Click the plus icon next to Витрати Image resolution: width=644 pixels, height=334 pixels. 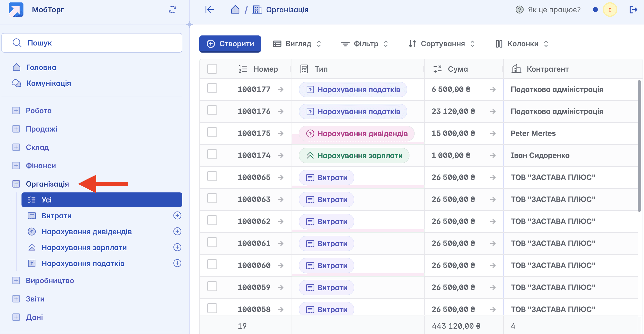point(177,215)
